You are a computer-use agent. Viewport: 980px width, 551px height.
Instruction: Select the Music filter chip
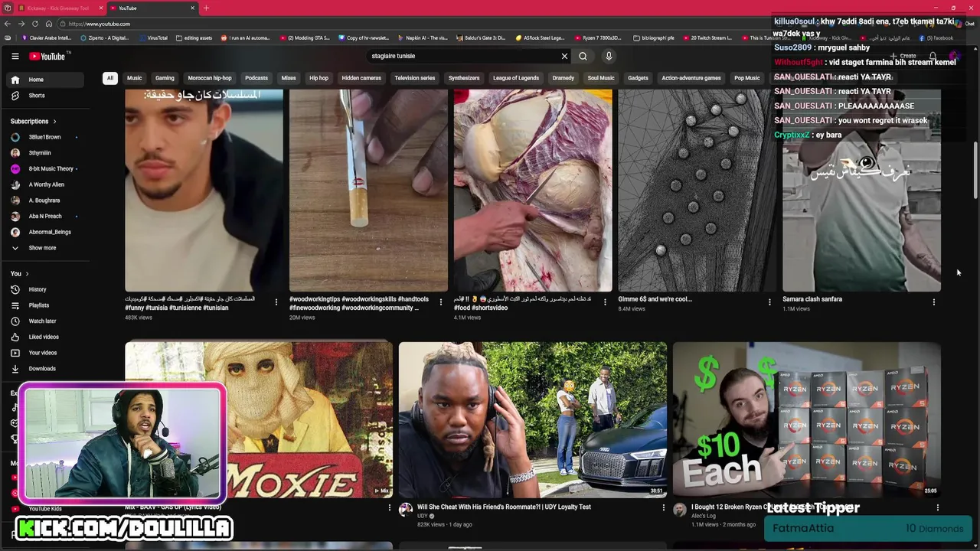(x=134, y=78)
